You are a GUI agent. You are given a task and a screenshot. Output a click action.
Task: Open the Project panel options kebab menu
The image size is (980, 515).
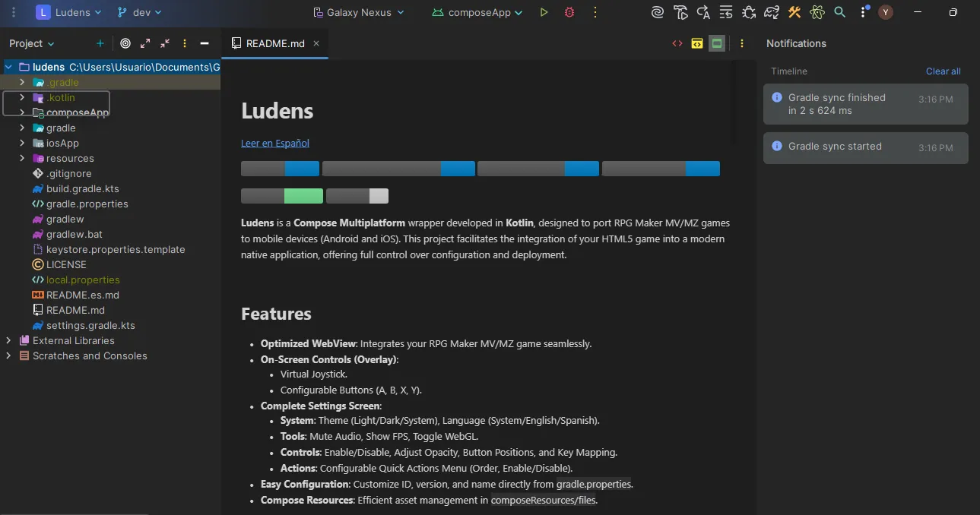184,43
